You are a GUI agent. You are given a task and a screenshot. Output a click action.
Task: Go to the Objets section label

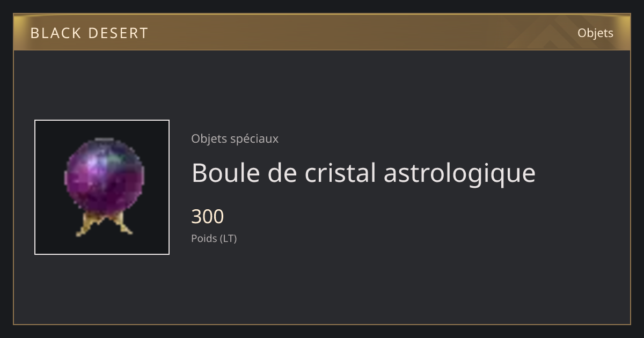tap(595, 33)
